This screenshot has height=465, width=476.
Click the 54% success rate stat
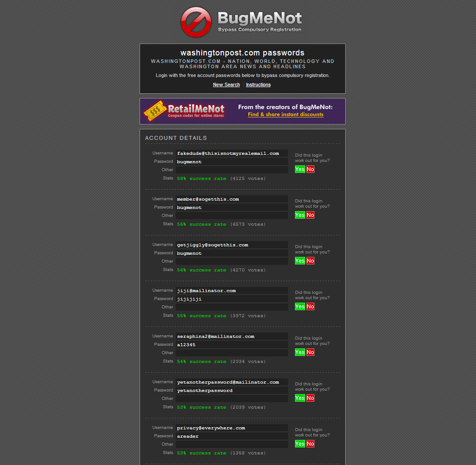click(x=202, y=362)
